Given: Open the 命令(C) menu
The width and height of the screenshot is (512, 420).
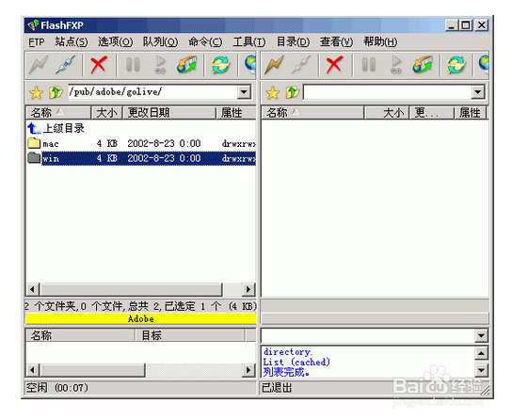Looking at the screenshot, I should click(x=205, y=41).
